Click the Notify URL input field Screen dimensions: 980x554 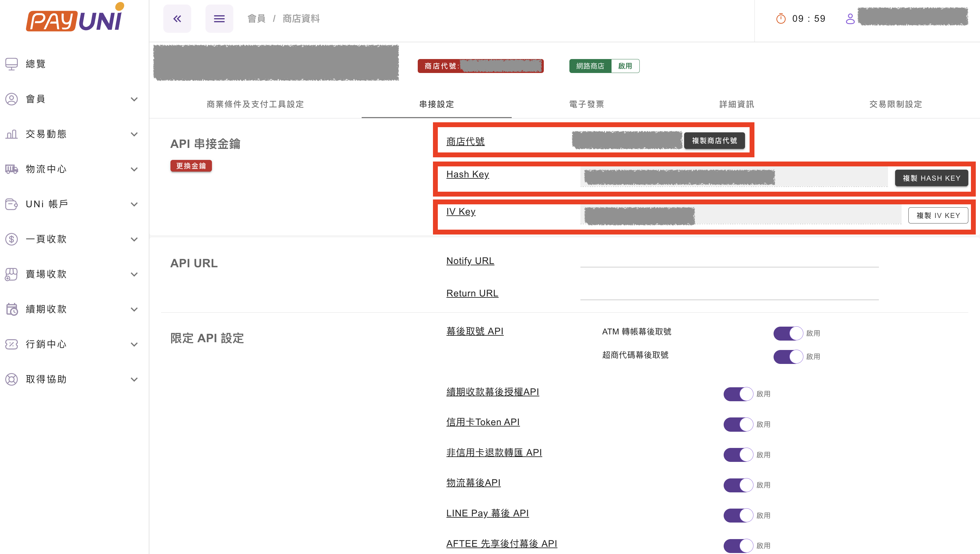click(x=729, y=260)
